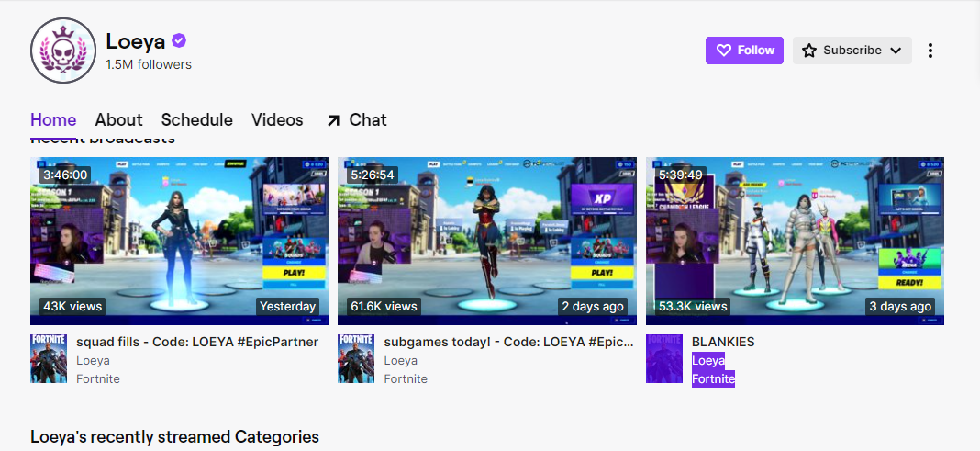Follow the Loeya channel
Screen dimensions: 980x451
pos(744,51)
